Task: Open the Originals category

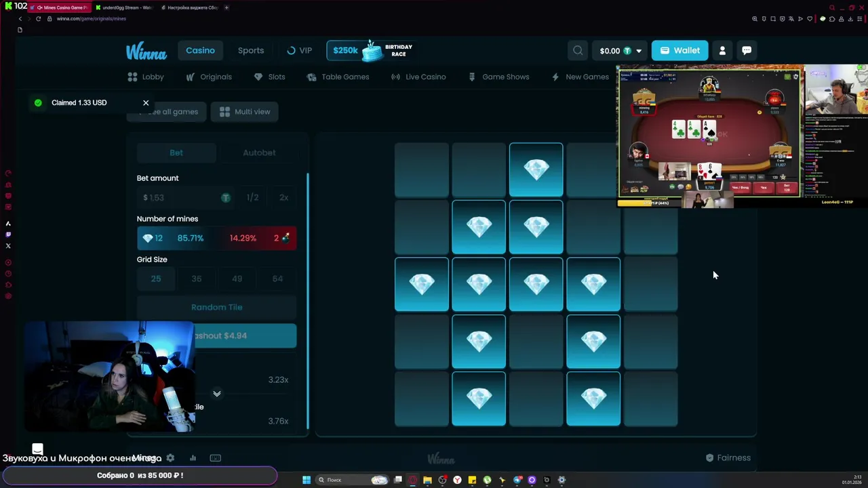Action: point(209,77)
